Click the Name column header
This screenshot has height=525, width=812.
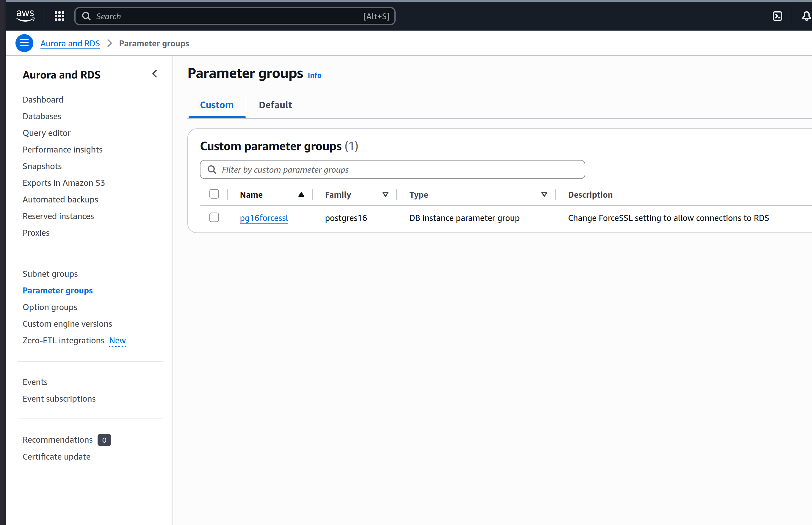(x=251, y=195)
